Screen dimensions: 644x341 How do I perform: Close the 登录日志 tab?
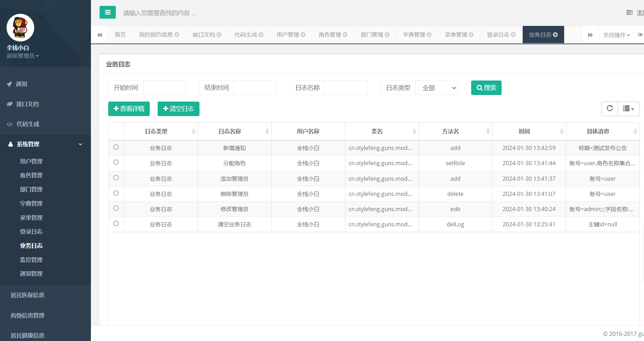(513, 35)
